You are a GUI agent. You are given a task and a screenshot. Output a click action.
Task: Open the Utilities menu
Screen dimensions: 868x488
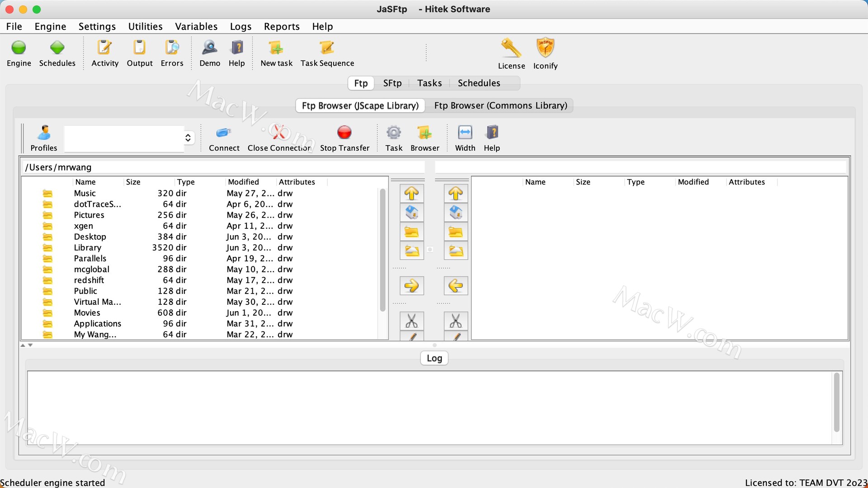click(x=145, y=26)
